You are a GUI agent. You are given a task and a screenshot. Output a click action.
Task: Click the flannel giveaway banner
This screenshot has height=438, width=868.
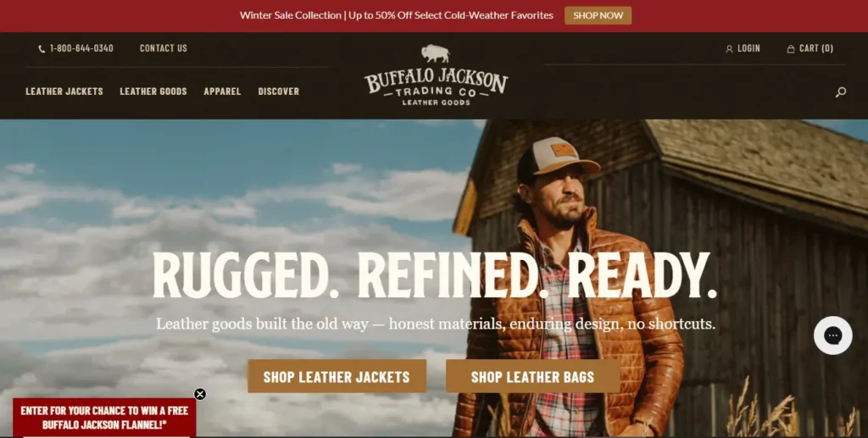coord(104,418)
